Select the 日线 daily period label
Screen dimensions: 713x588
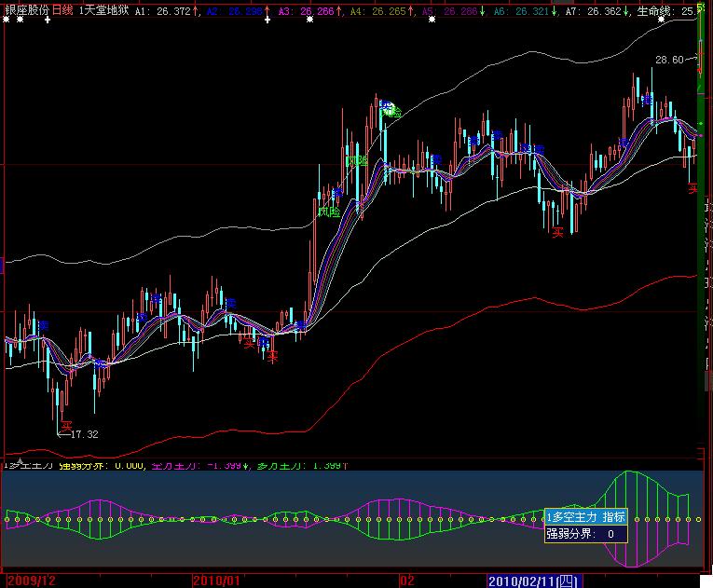coord(63,10)
